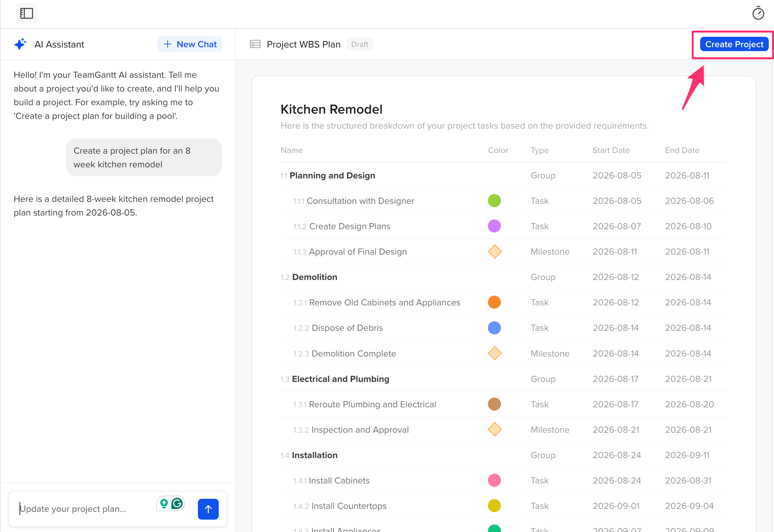
Task: Toggle the sidebar panel icon
Action: (x=26, y=13)
